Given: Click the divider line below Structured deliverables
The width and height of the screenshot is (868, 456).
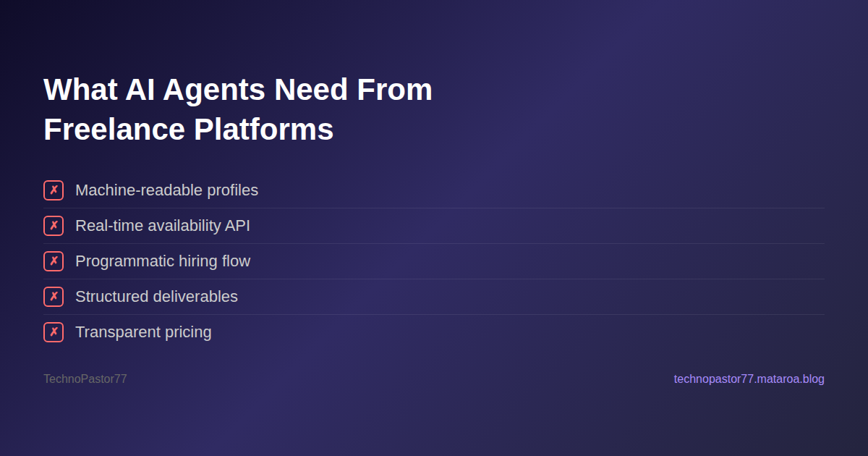Looking at the screenshot, I should tap(434, 314).
